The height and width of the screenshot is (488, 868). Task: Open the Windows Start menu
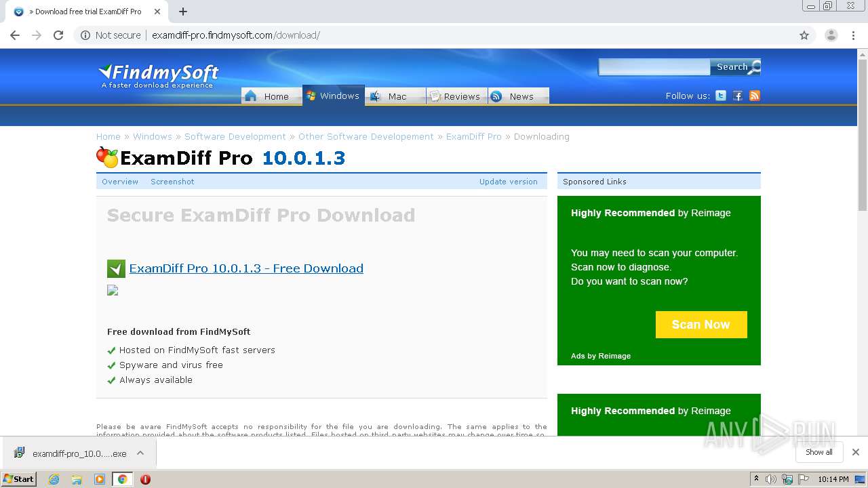pyautogui.click(x=19, y=479)
